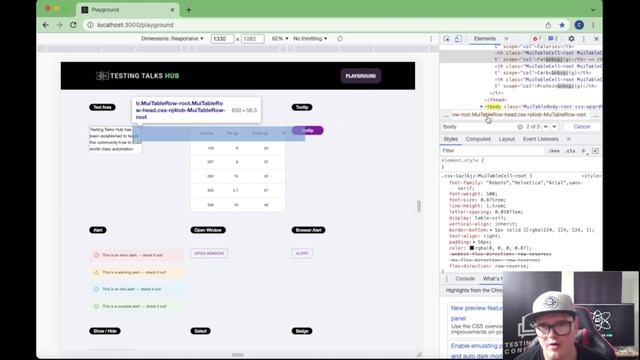Open the Console drawer tab
Screen dimensions: 640x360
[x=465, y=279]
